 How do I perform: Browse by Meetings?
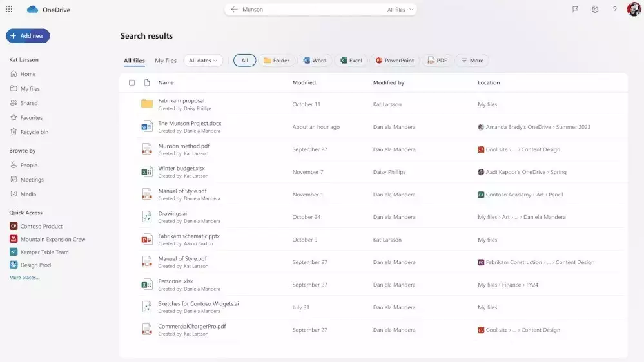coord(26,179)
